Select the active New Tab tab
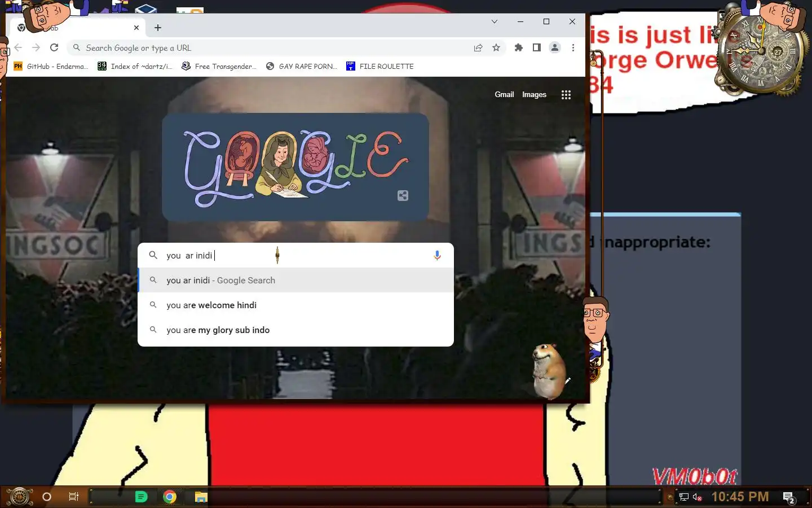 (78, 27)
